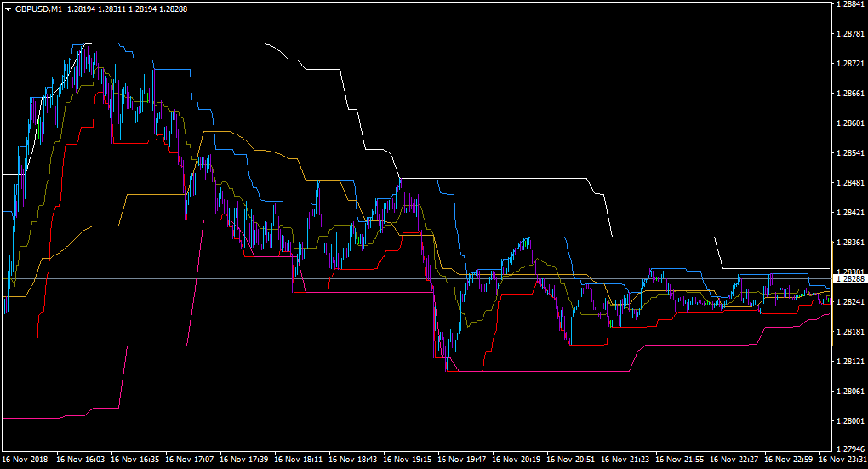Viewport: 868px width, 469px height.
Task: Click time axis label 16 Nov 17:07
Action: point(189,459)
